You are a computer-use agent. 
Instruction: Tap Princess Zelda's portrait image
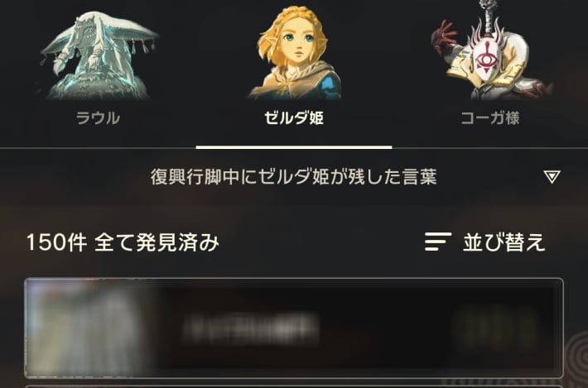click(294, 53)
